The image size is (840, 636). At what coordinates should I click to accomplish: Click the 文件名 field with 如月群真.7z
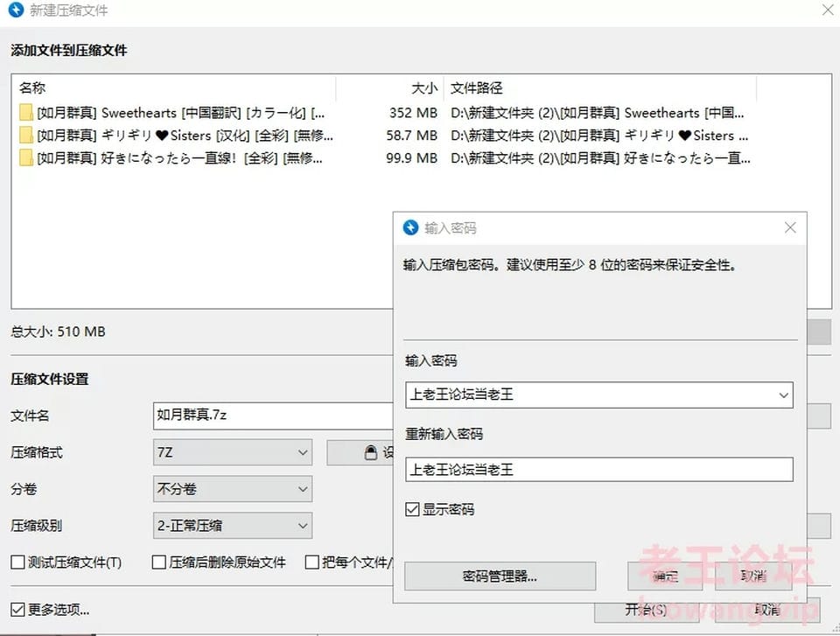[273, 416]
